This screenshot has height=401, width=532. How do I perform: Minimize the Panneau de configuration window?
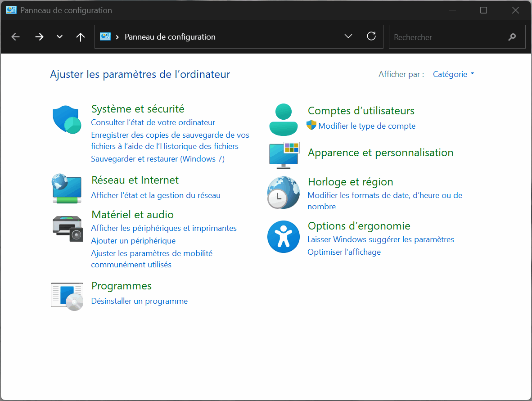pos(452,10)
